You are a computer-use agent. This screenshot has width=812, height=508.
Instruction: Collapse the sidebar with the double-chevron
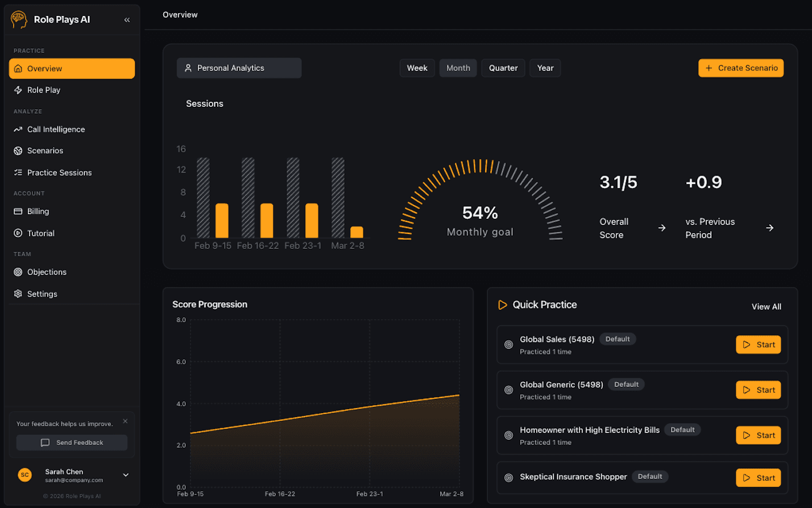(x=127, y=19)
